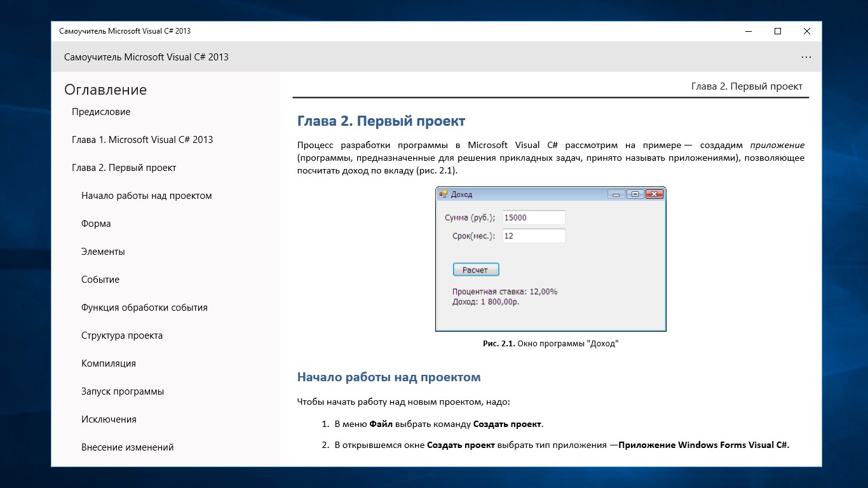Image resolution: width=868 pixels, height=488 pixels.
Task: Open Предисловие in table of contents
Action: tap(101, 112)
